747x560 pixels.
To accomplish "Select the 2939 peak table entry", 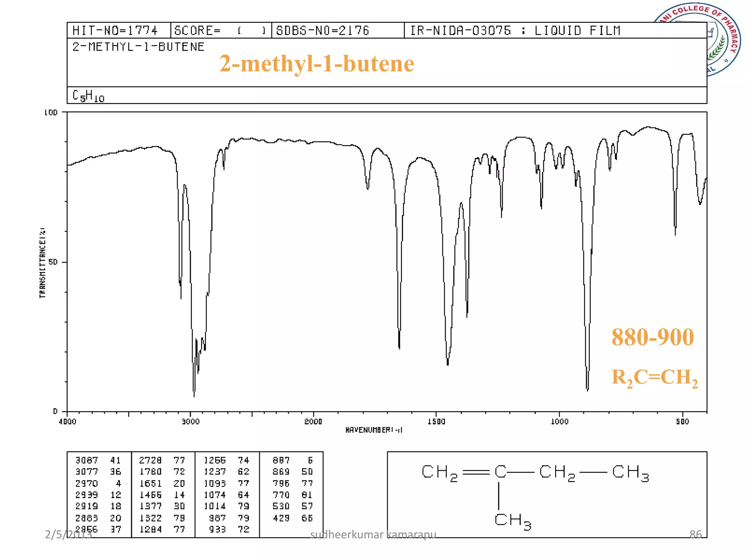I will tap(98, 495).
